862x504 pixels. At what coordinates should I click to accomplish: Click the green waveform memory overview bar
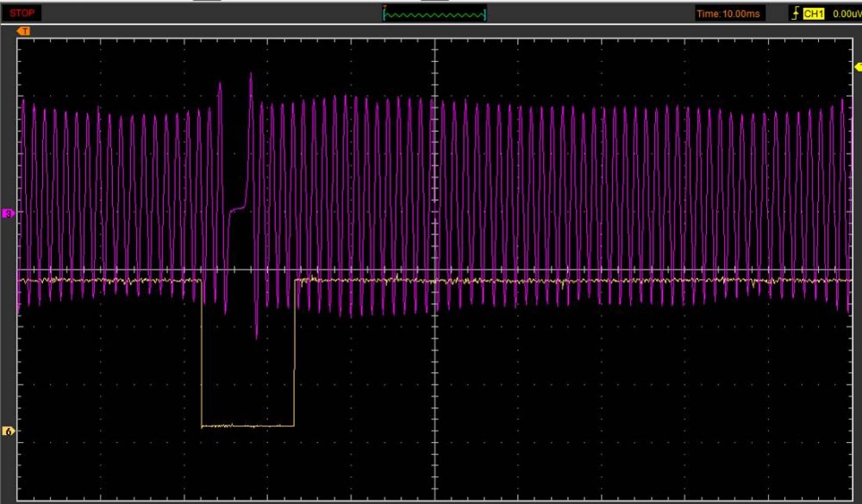click(x=434, y=15)
